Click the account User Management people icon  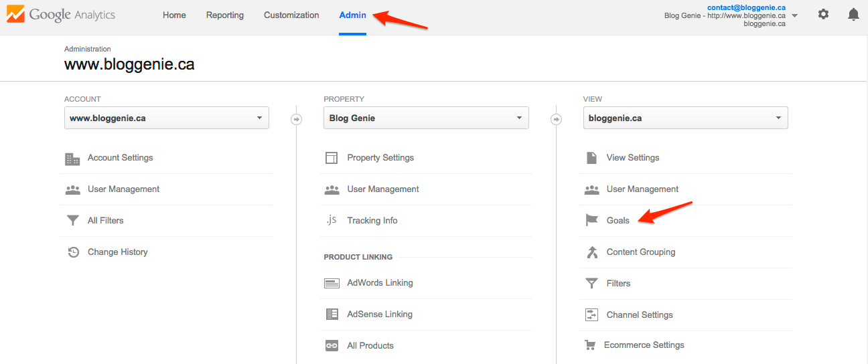point(72,190)
